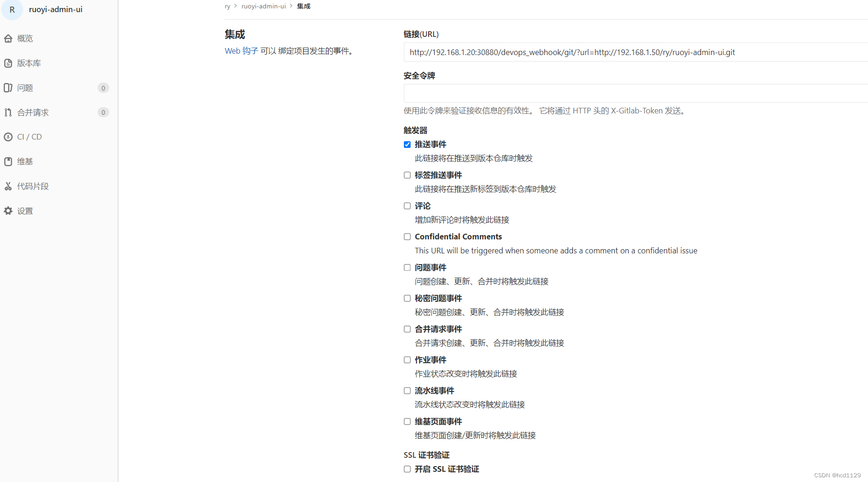The image size is (868, 482).
Task: Enable the 合并请求事件 checkbox
Action: [x=407, y=329]
